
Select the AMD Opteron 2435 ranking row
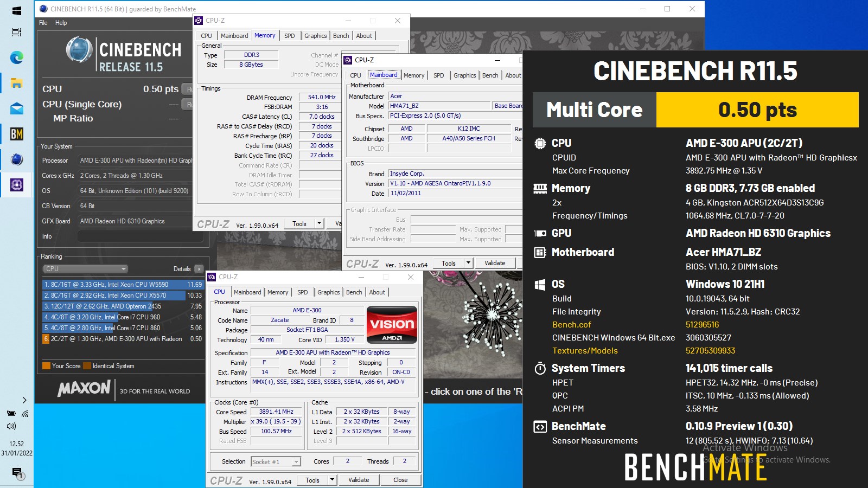[123, 306]
